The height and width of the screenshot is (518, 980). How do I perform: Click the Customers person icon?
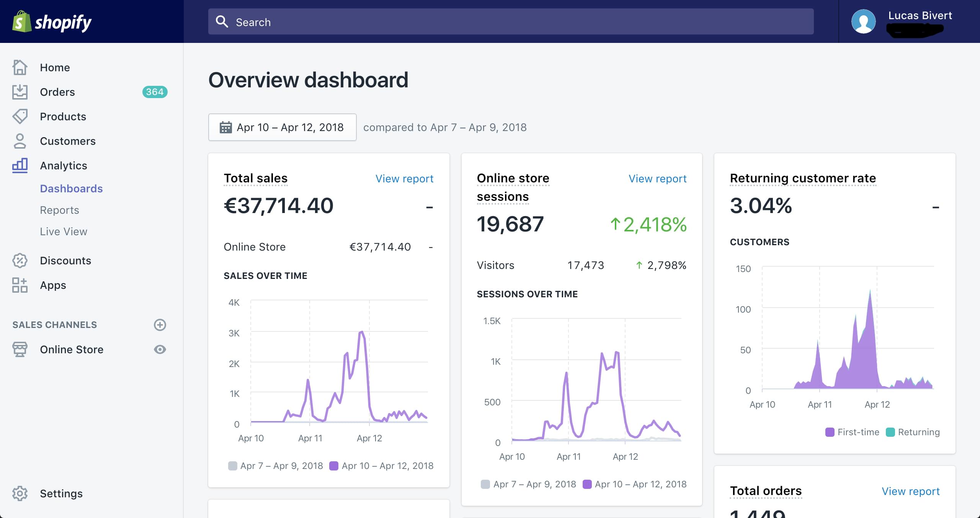[20, 141]
